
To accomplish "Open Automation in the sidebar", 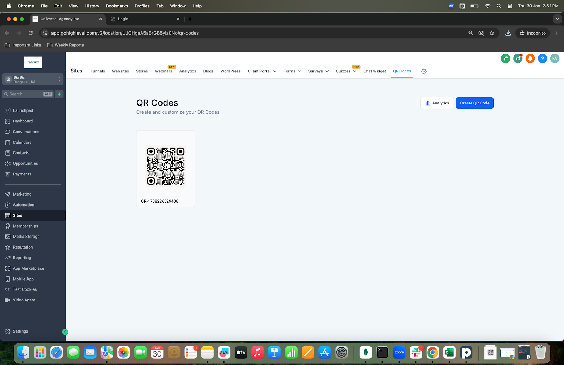I will 23,205.
